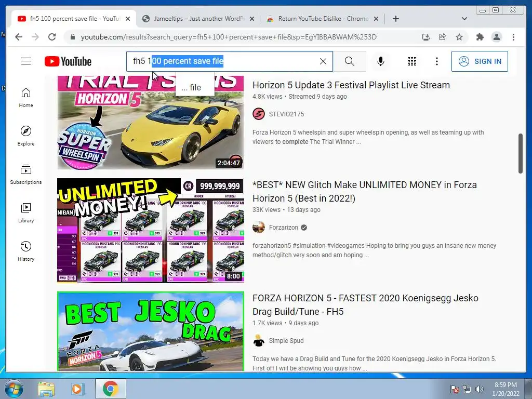Click Forzarizon channel avatar
This screenshot has width=532, height=399.
[x=259, y=228]
